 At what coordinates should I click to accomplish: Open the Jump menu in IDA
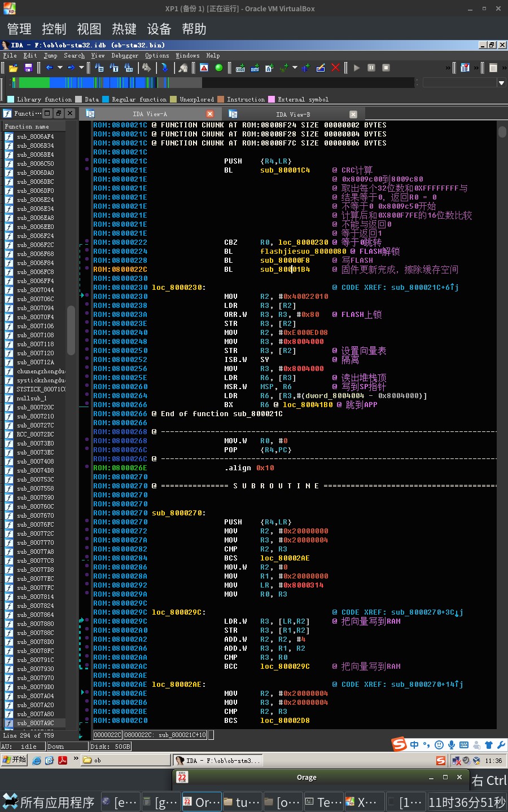coord(50,56)
